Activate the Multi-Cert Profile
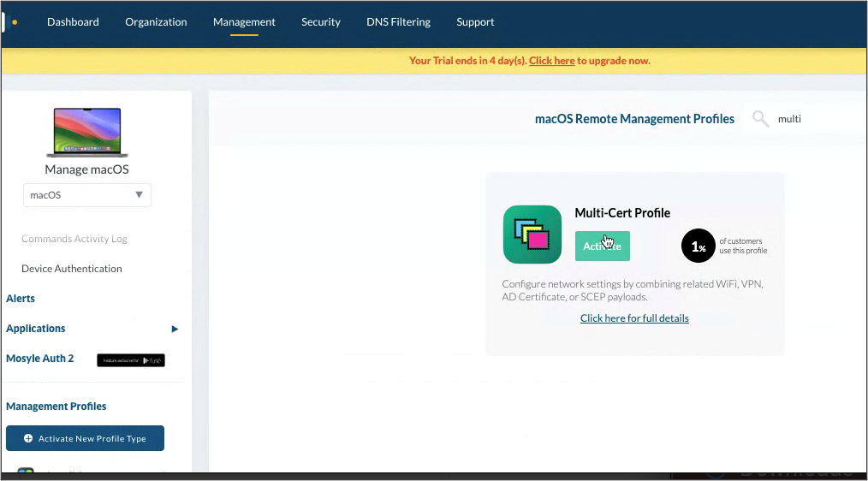The width and height of the screenshot is (868, 481). [603, 246]
